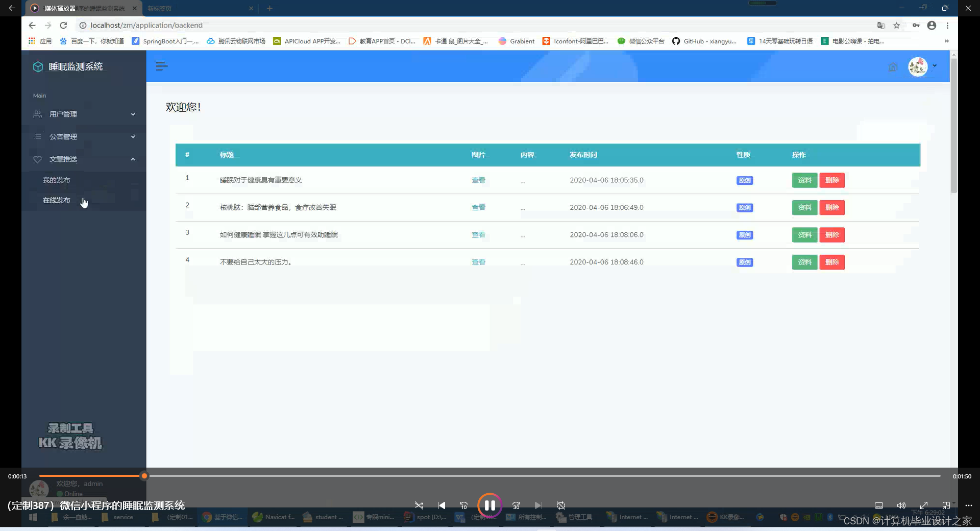Click 资料 button in row 3

pyautogui.click(x=804, y=235)
